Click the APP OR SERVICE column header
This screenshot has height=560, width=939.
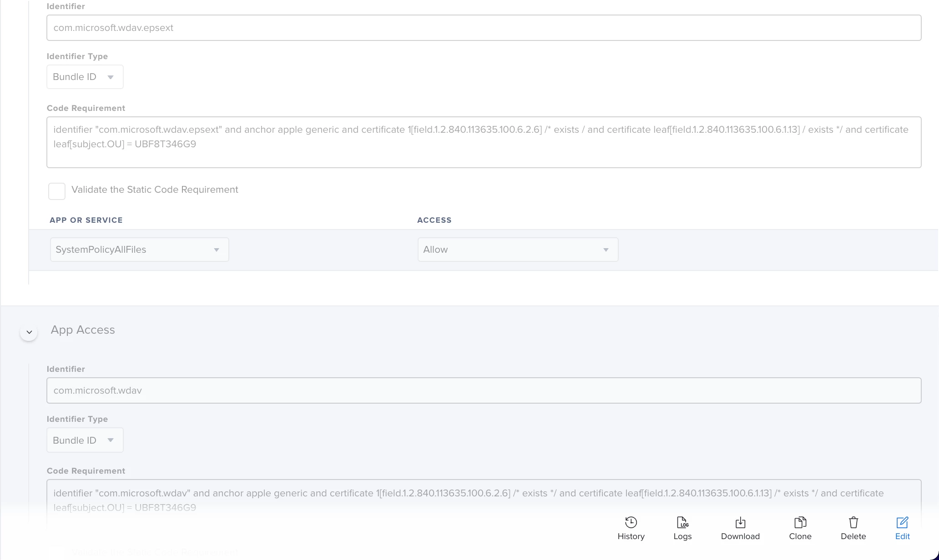tap(86, 220)
